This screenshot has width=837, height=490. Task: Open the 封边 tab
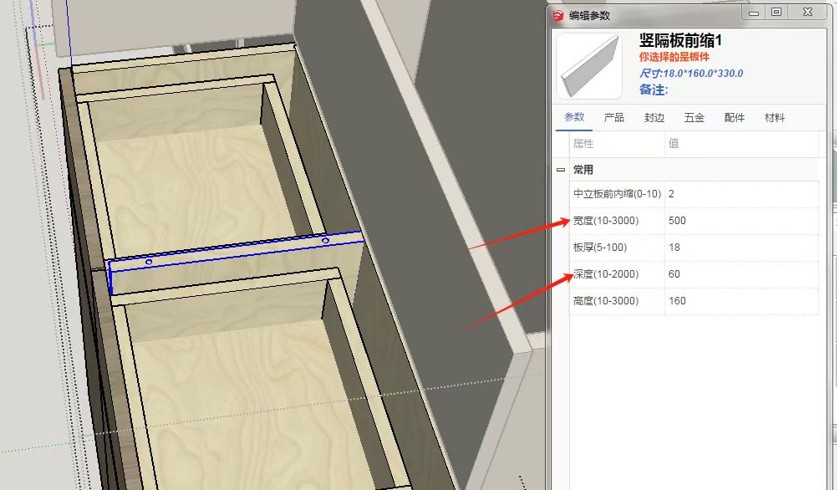(x=654, y=118)
